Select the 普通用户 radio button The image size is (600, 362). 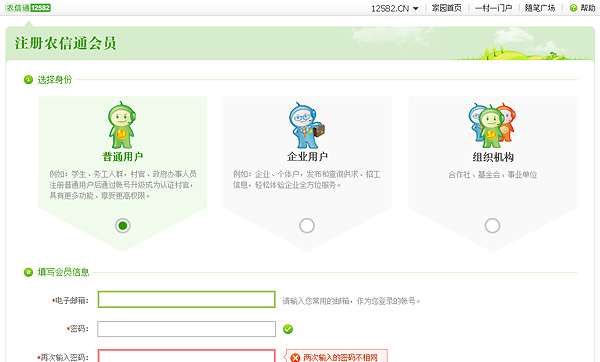pos(123,226)
